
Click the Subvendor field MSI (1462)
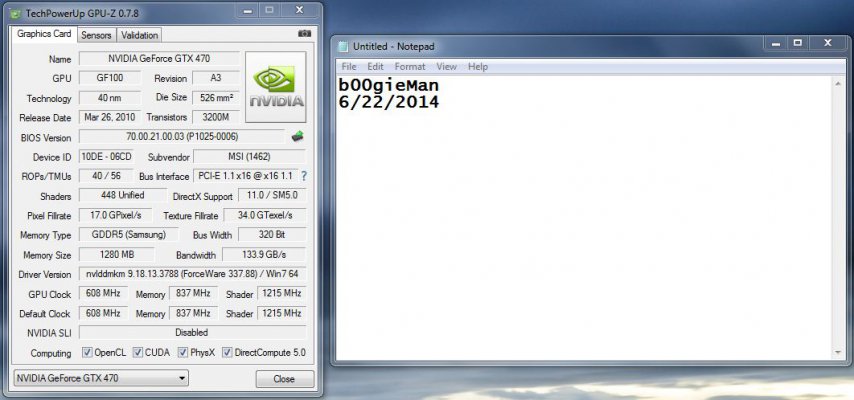[249, 156]
